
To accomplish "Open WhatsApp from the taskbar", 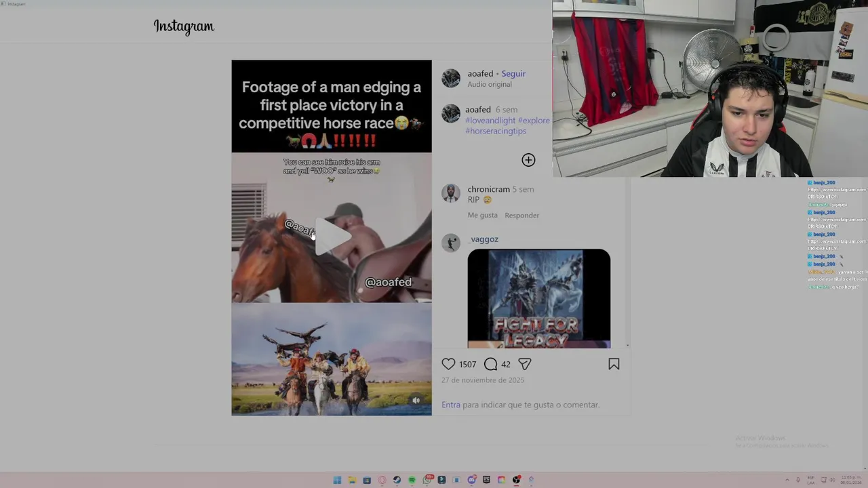I will click(x=427, y=480).
